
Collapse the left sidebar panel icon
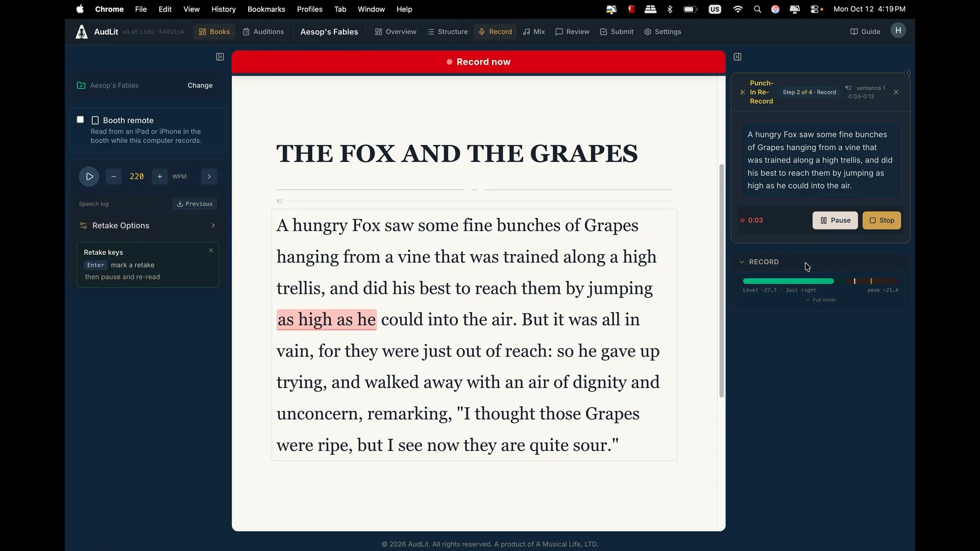click(220, 57)
